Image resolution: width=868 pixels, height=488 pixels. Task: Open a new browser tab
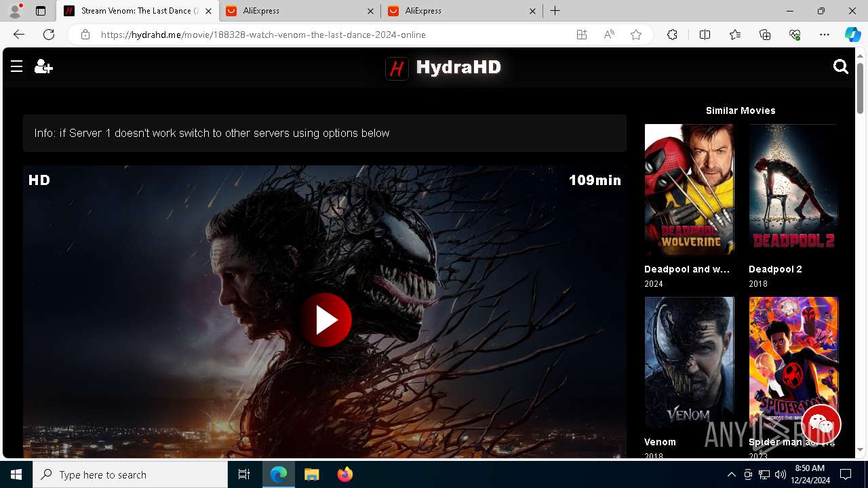point(555,11)
